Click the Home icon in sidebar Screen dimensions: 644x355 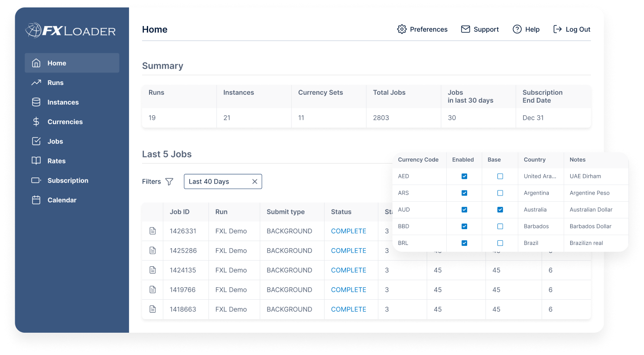[x=36, y=63]
